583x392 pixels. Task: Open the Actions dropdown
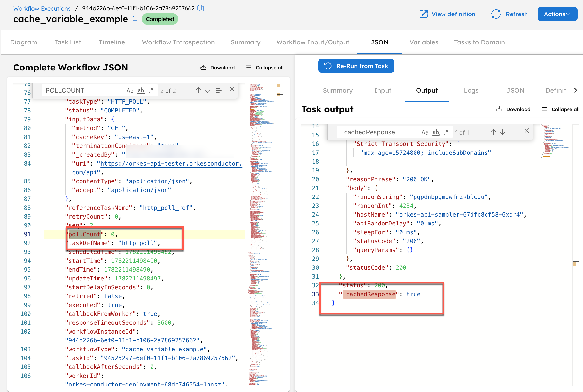pyautogui.click(x=557, y=14)
